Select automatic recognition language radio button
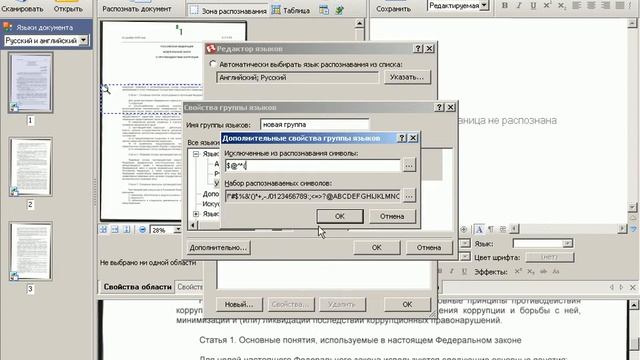 213,64
